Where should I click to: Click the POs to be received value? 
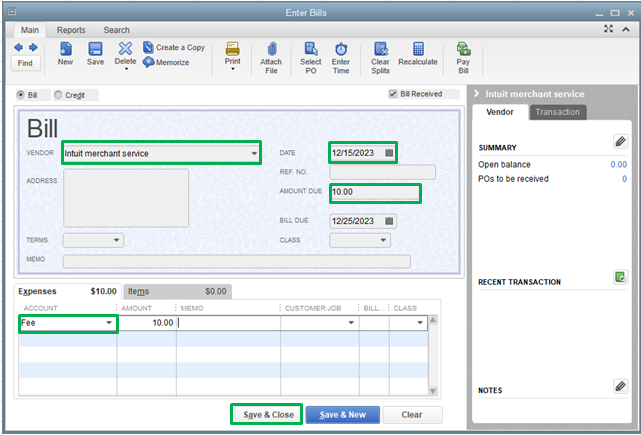pos(624,179)
